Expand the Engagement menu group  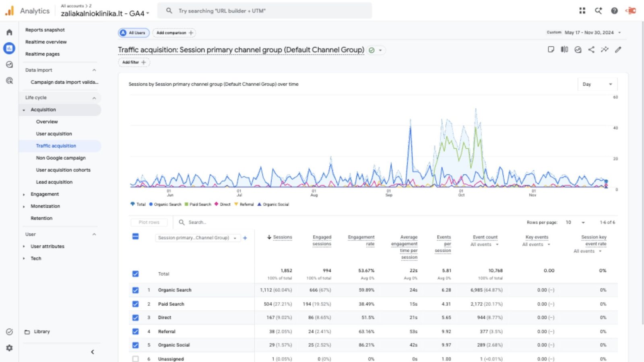click(45, 194)
